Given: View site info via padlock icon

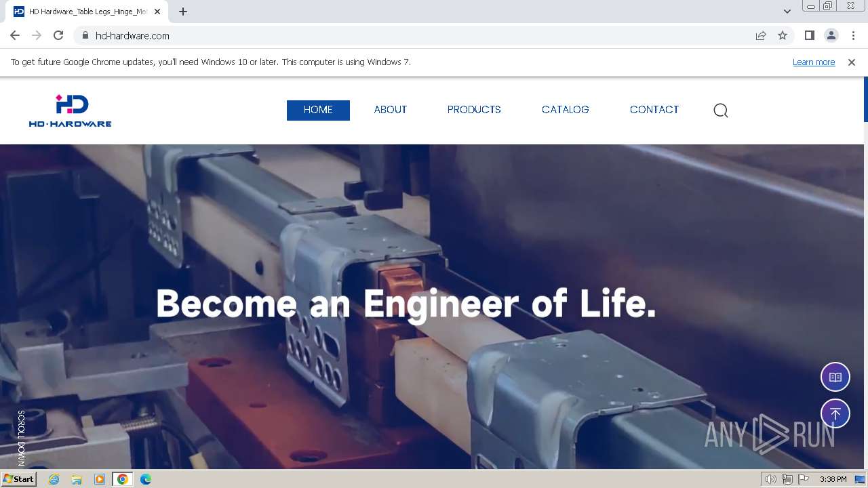Looking at the screenshot, I should point(85,35).
